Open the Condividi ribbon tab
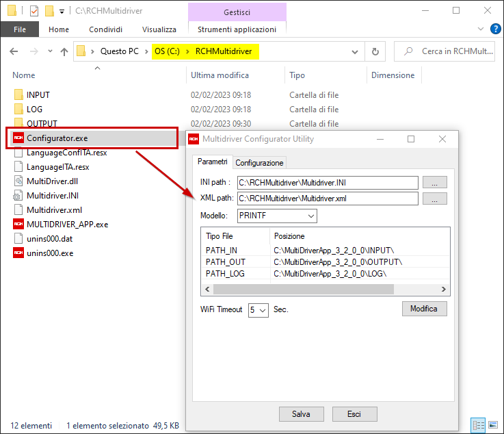 [105, 29]
